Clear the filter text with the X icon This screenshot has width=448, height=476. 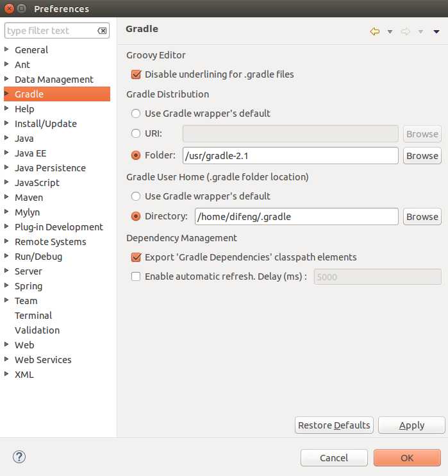(x=102, y=31)
